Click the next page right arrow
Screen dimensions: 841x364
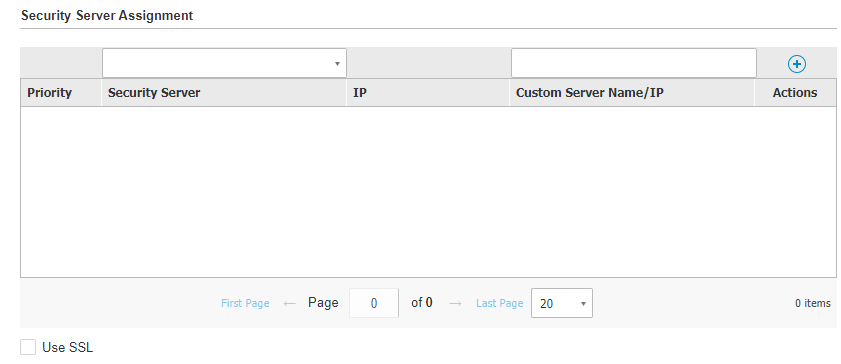455,303
